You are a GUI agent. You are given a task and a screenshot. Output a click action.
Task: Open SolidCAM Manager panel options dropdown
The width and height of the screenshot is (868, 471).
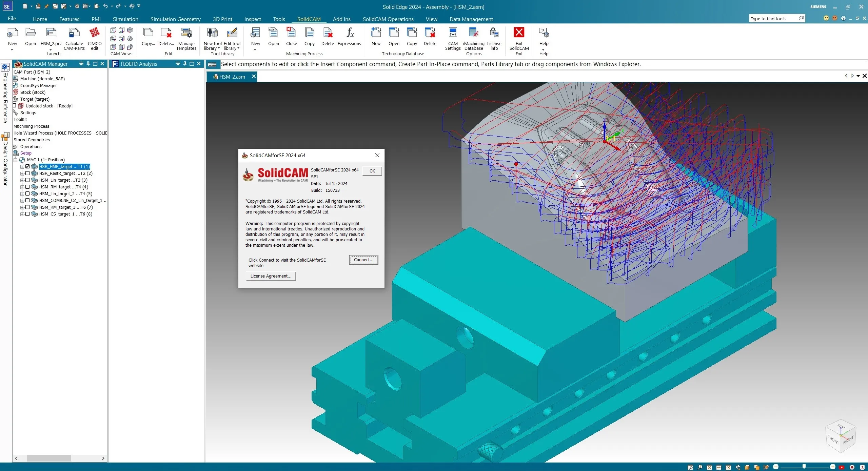(x=81, y=64)
